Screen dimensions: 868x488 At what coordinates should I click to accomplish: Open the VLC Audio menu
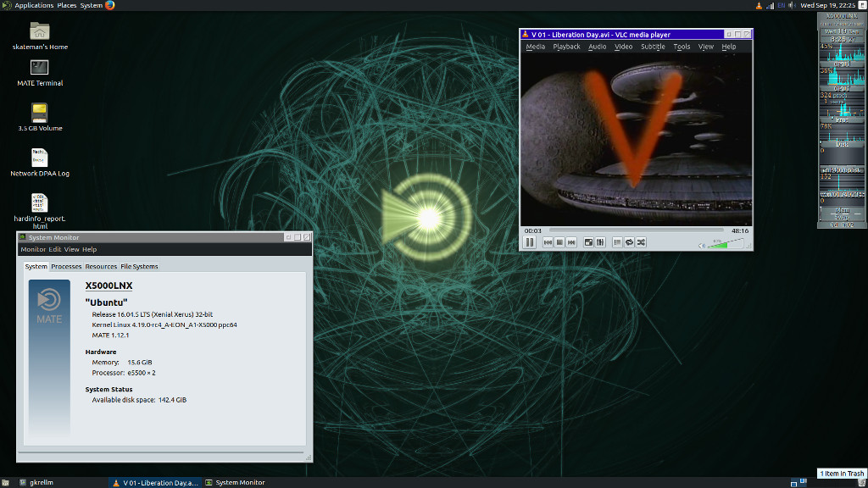coord(598,47)
